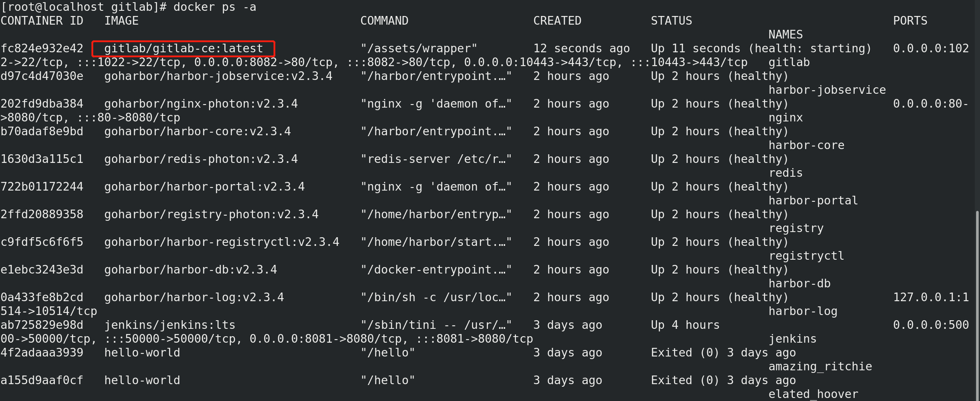Click the "/docker-entrypoint.…" command
Screen dimensions: 980x401
[x=436, y=270]
